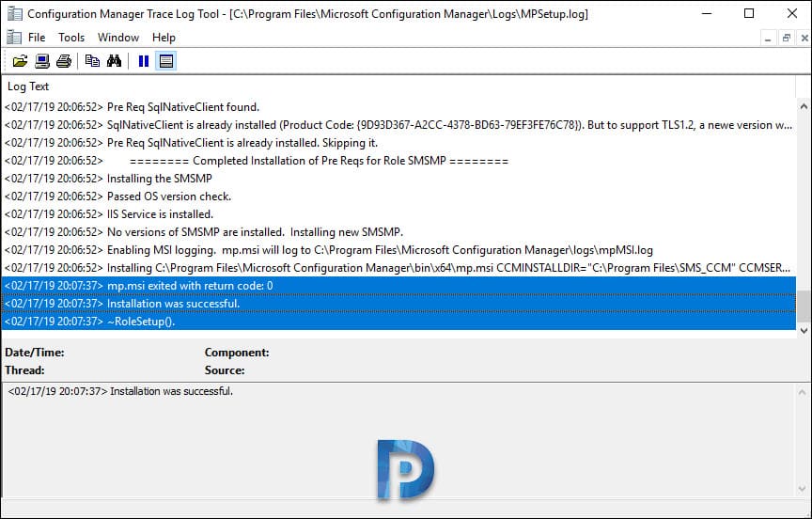
Task: Click the log list scrollbar thumb
Action: (x=804, y=306)
